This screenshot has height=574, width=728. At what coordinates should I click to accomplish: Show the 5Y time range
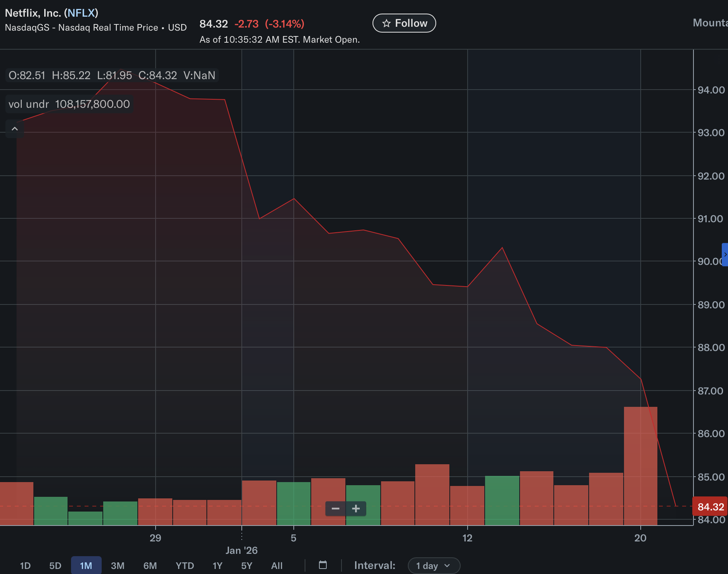[x=246, y=565]
